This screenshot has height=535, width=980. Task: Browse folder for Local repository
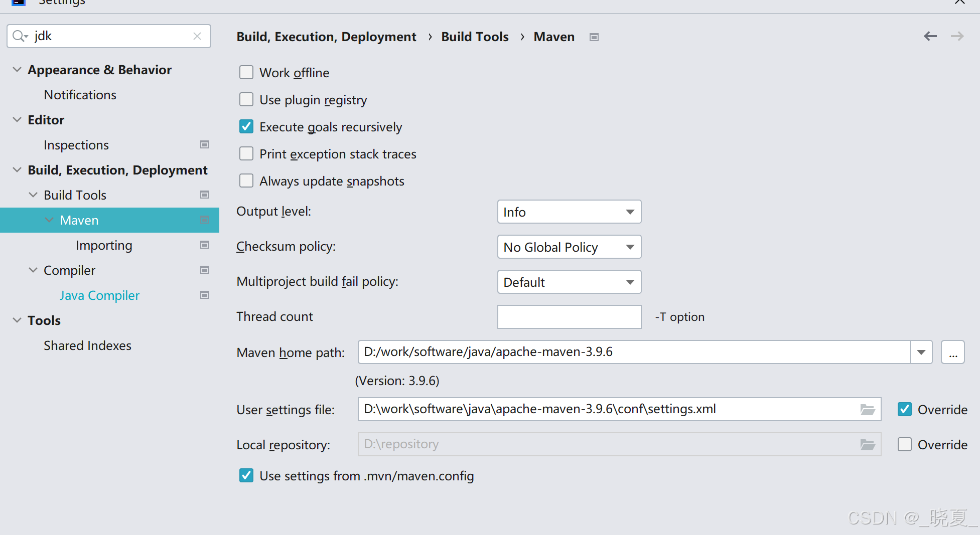pyautogui.click(x=868, y=444)
